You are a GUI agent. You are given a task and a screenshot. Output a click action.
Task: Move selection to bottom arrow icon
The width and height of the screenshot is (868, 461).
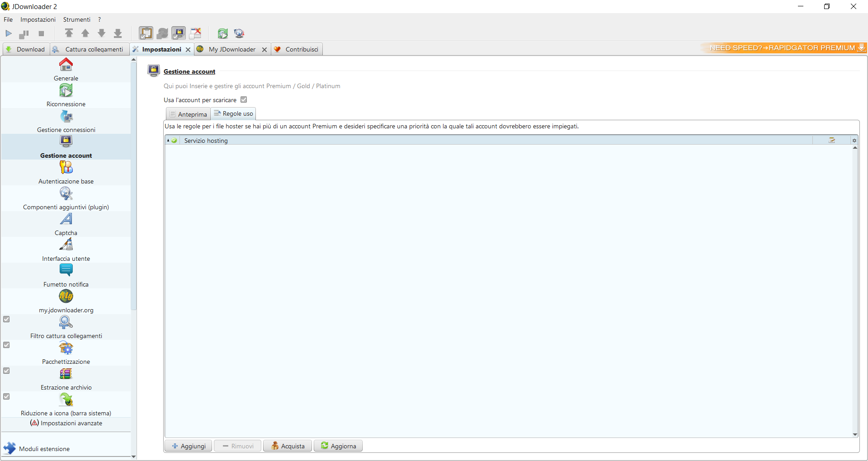(x=118, y=33)
